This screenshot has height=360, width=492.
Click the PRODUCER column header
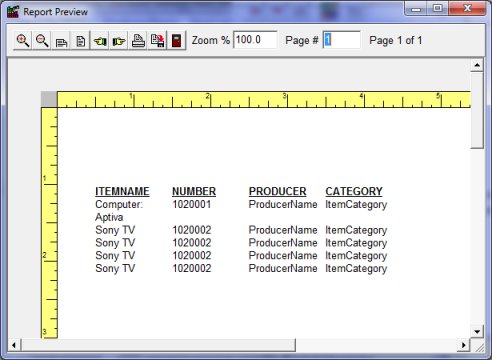tap(277, 191)
